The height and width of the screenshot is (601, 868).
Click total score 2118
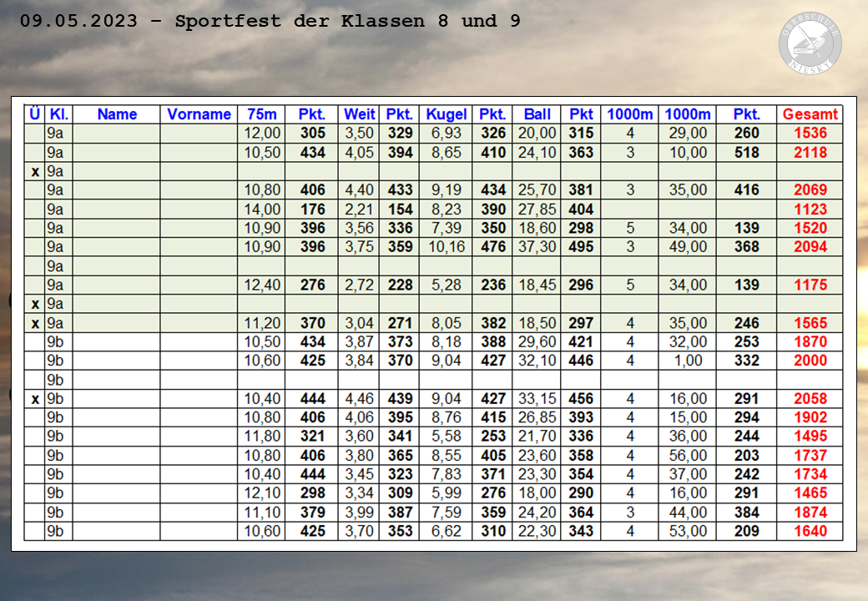coord(810,152)
